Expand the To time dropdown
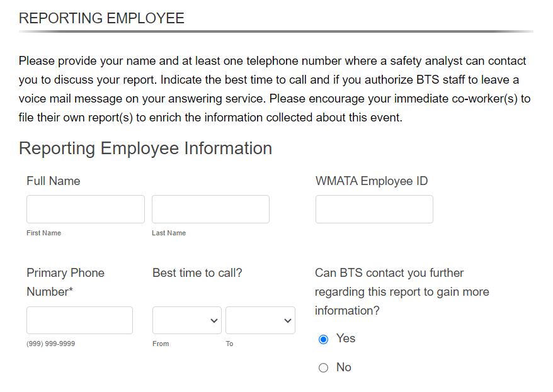 (x=260, y=320)
